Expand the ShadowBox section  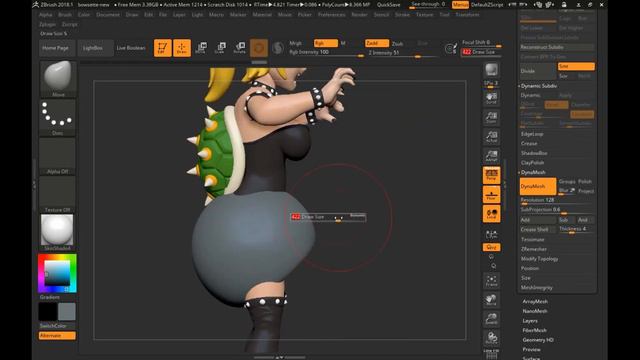tap(534, 153)
